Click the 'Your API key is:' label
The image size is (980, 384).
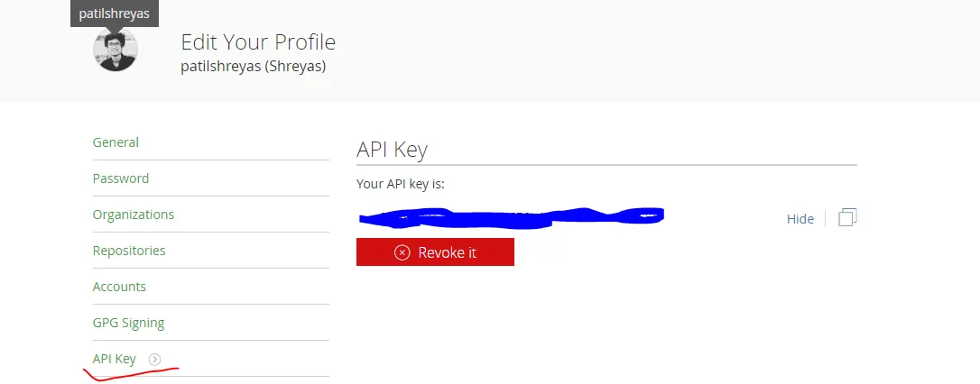click(x=401, y=184)
